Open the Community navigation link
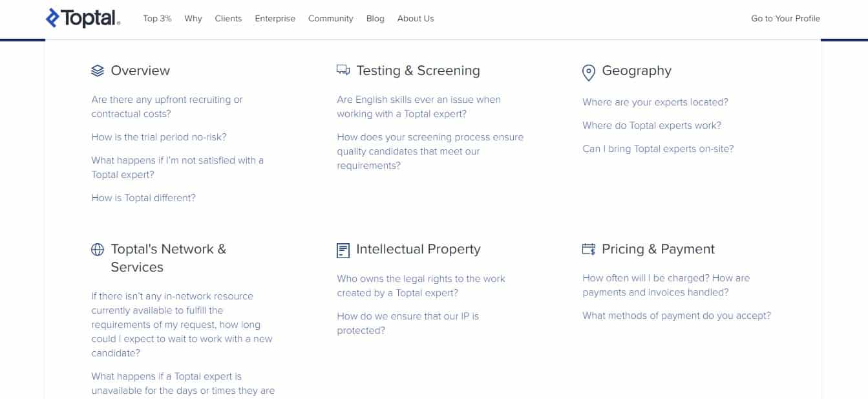Viewport: 868px width, 399px height. click(x=330, y=19)
